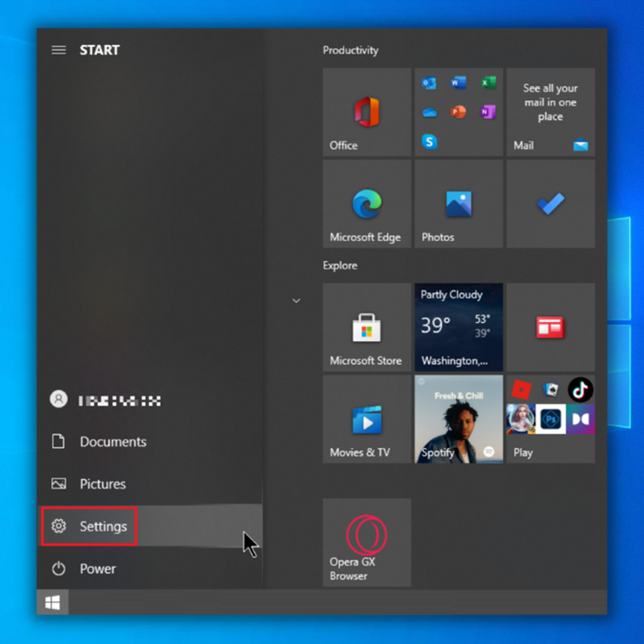
Task: Open OneDrive from the Office apps folder
Action: point(429,112)
